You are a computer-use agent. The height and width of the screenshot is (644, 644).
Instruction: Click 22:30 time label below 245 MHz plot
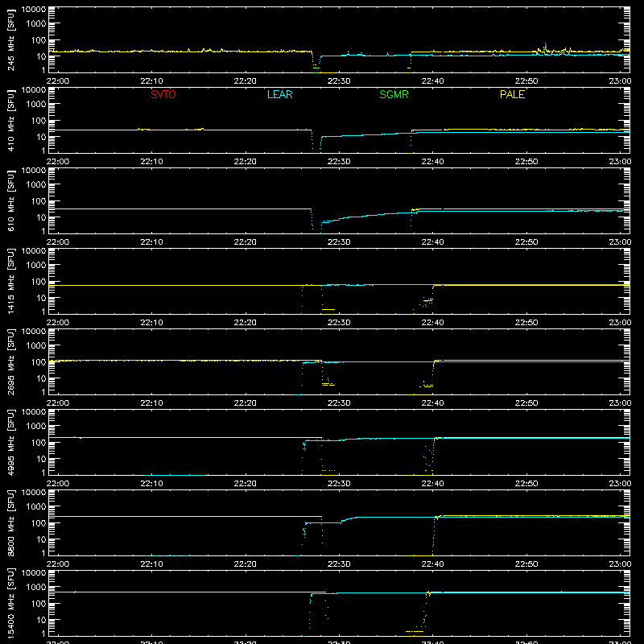(x=339, y=81)
